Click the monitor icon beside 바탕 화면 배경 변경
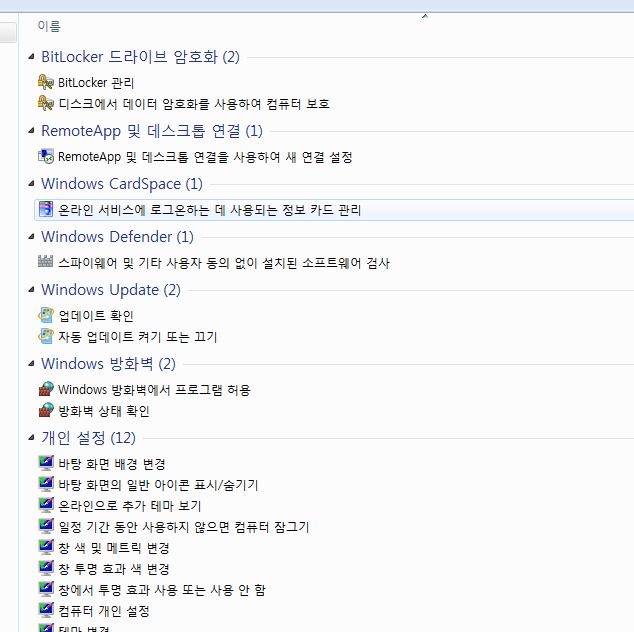This screenshot has height=632, width=634. [46, 463]
